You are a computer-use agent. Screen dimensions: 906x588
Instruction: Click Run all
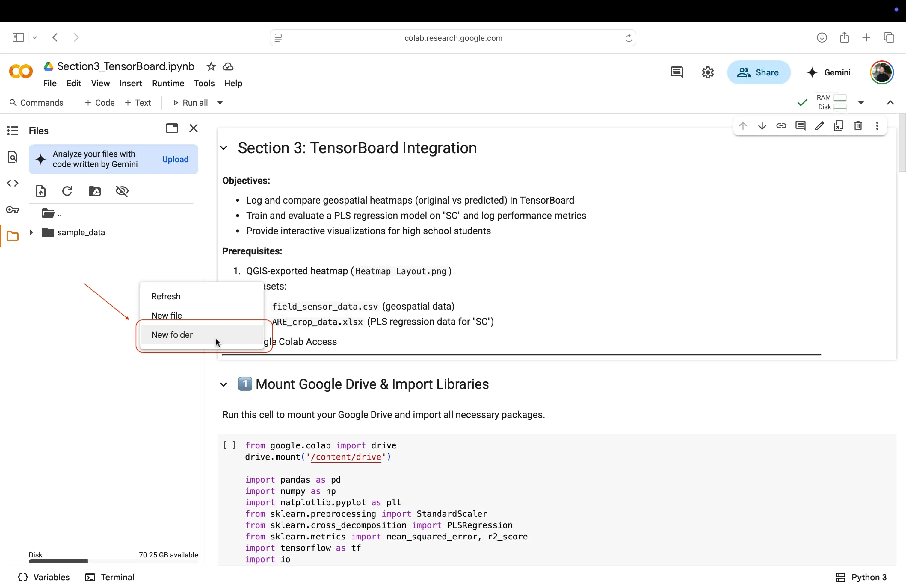pyautogui.click(x=190, y=103)
